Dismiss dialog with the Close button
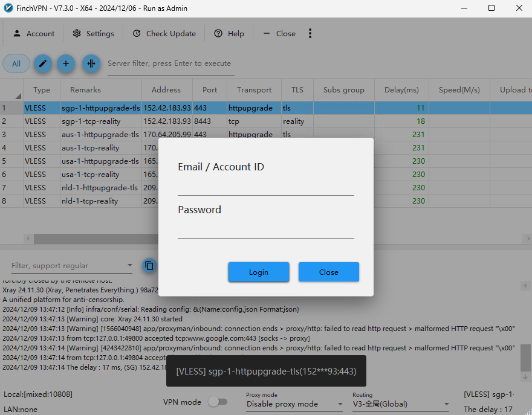532x415 pixels. [x=328, y=272]
